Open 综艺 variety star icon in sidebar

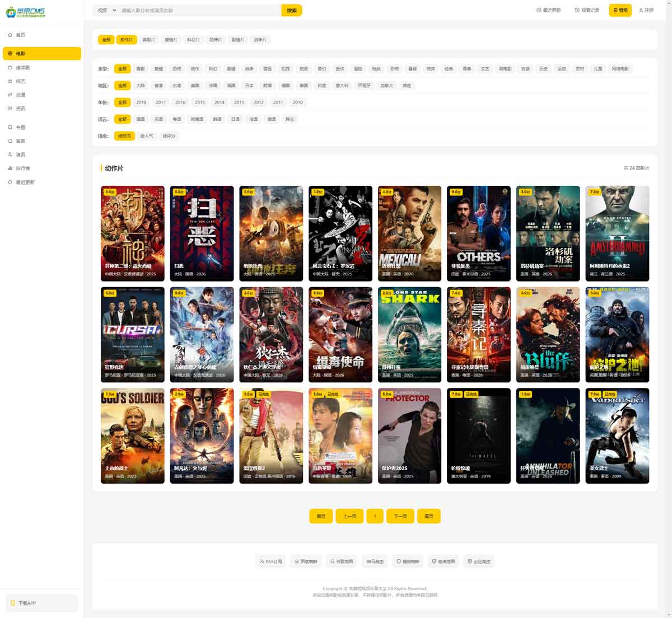click(x=10, y=81)
